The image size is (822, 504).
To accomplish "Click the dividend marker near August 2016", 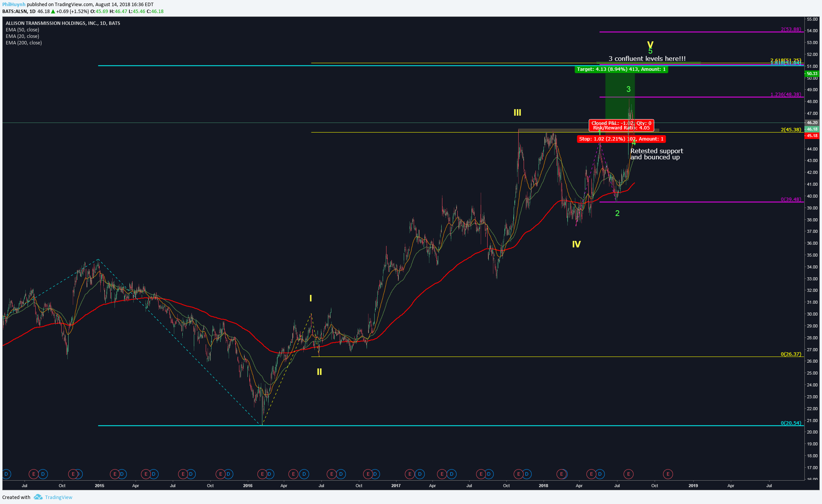I will 341,474.
